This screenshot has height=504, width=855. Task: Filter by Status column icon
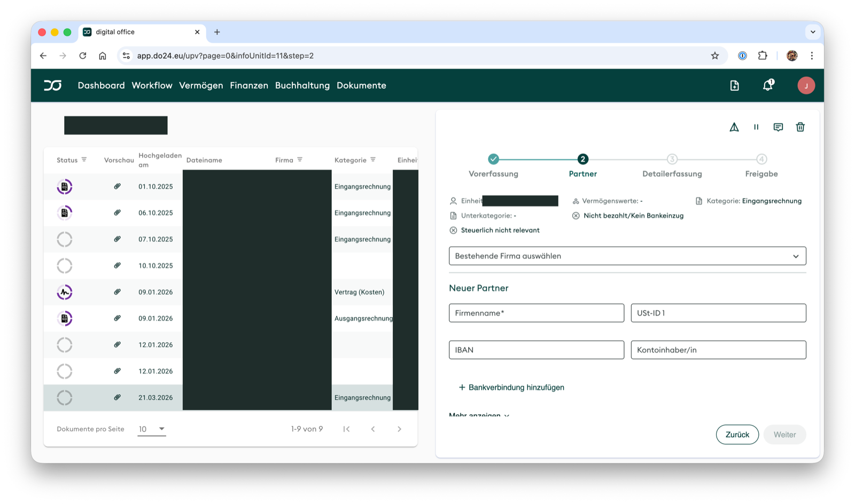coord(84,160)
